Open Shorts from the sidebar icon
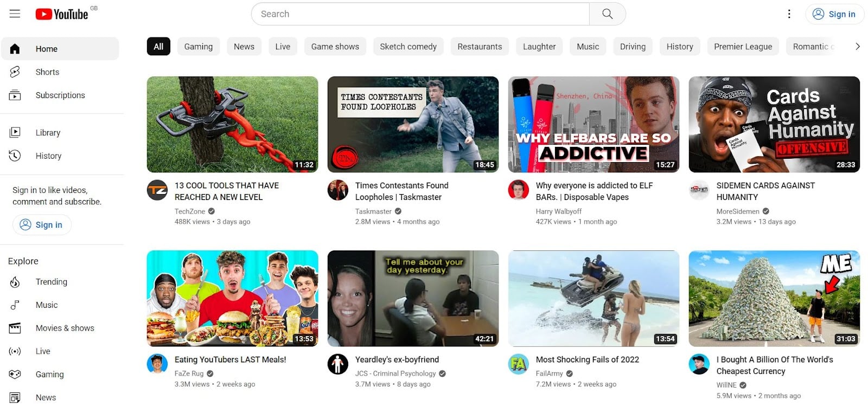Image resolution: width=868 pixels, height=406 pixels. (x=15, y=72)
